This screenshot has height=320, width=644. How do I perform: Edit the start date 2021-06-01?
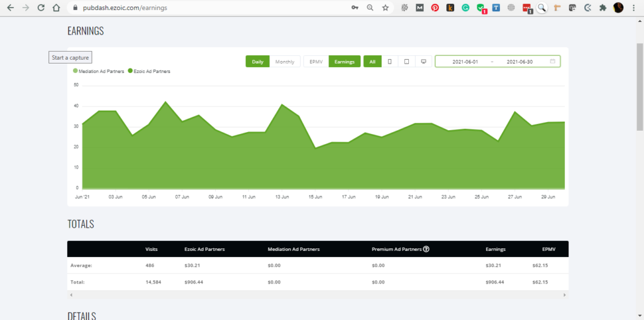tap(465, 62)
